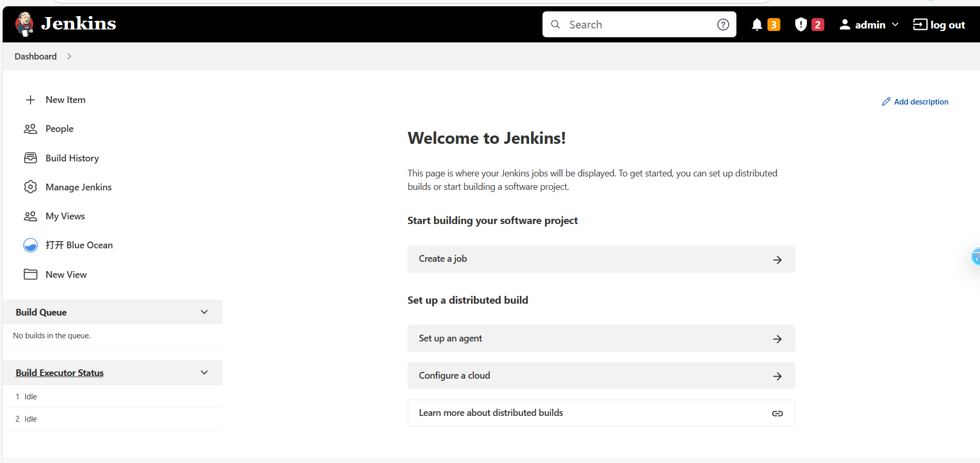Viewport: 980px width, 463px height.
Task: Open notifications bell icon
Action: pos(757,24)
